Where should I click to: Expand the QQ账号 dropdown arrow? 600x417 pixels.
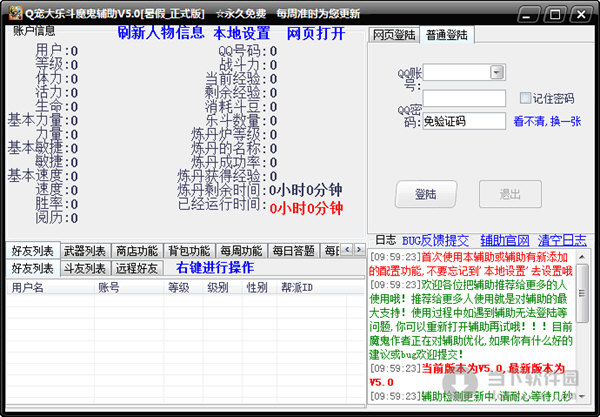497,72
